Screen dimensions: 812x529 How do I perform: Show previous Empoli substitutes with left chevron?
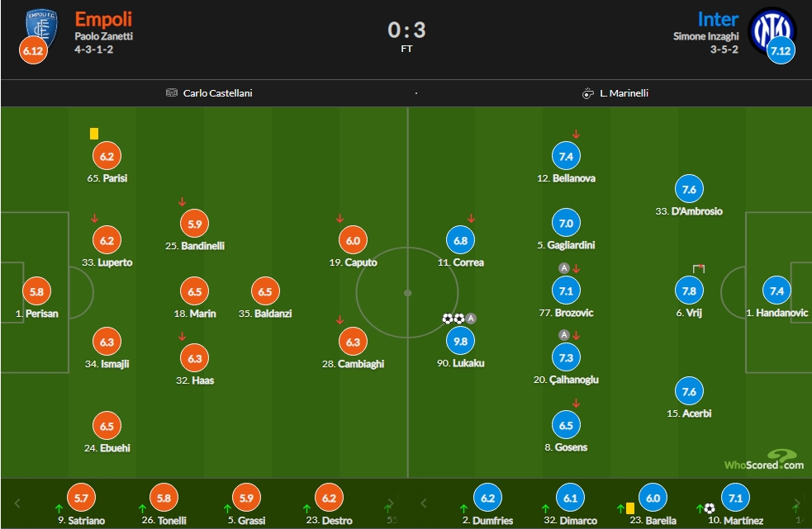click(x=17, y=503)
